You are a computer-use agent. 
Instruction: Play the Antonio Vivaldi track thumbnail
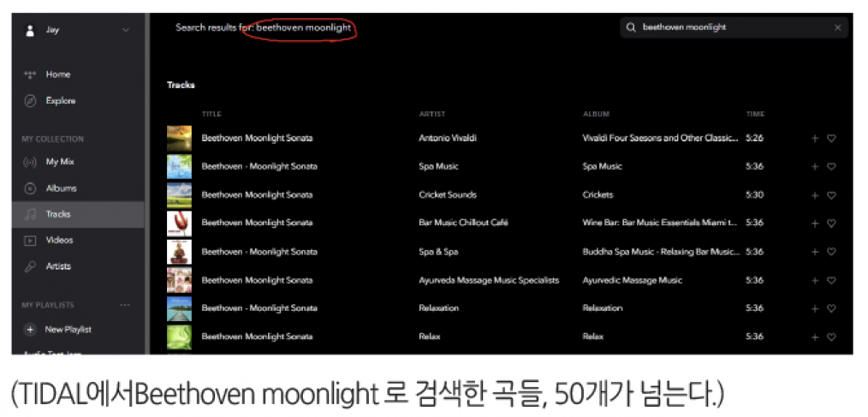(180, 139)
